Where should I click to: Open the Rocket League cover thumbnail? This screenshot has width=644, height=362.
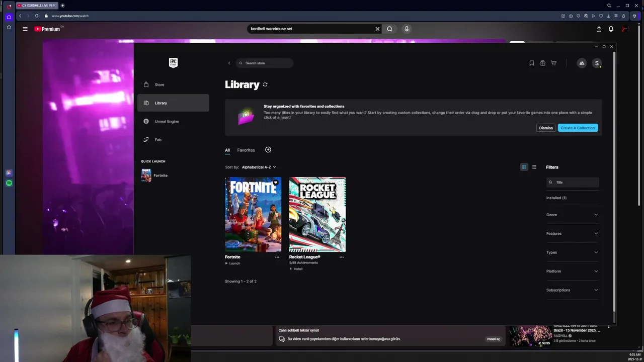pos(317,214)
